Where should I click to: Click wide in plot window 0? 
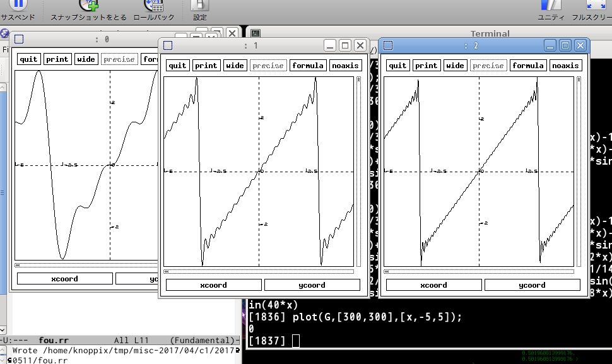pos(86,59)
